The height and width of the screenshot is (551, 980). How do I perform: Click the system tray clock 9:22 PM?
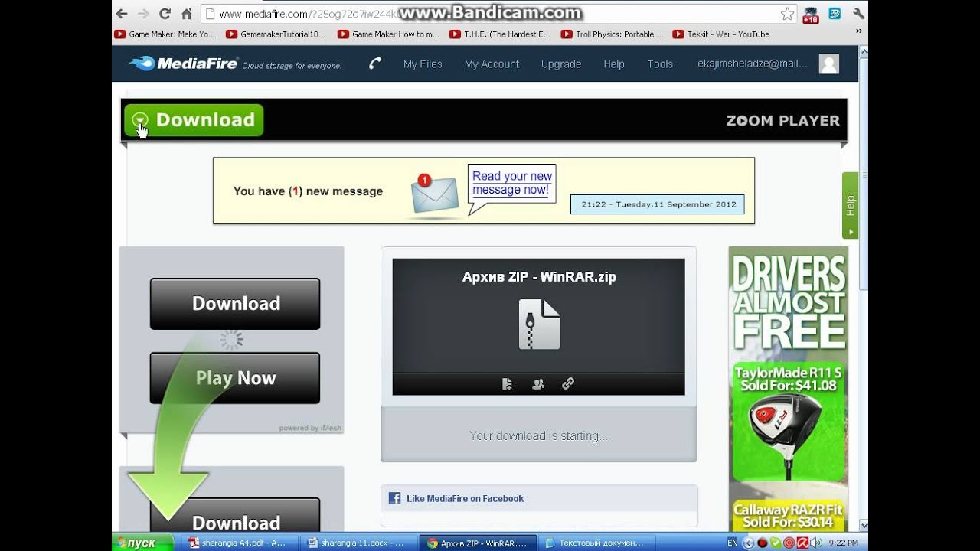[x=843, y=543]
